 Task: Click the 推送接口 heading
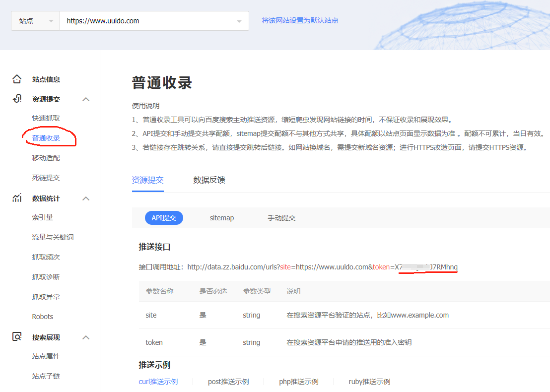click(x=155, y=247)
